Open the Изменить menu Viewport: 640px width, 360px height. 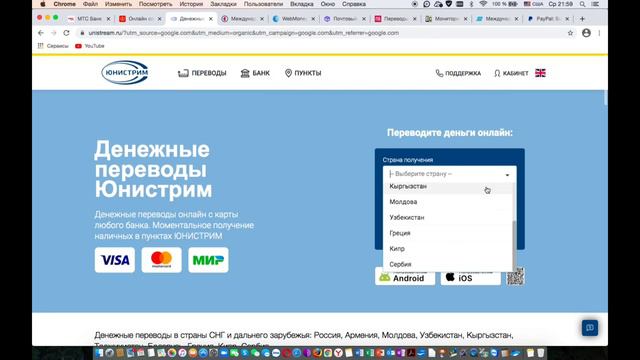[118, 4]
